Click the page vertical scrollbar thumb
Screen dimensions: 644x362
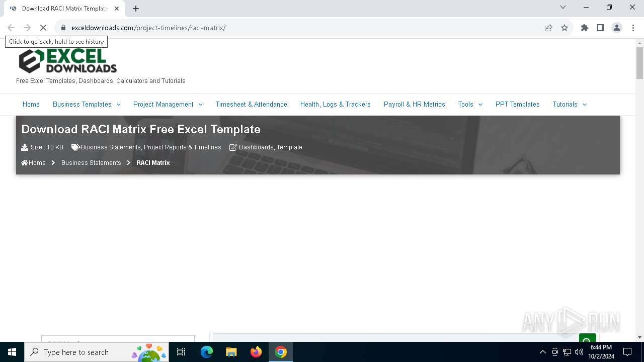[639, 63]
